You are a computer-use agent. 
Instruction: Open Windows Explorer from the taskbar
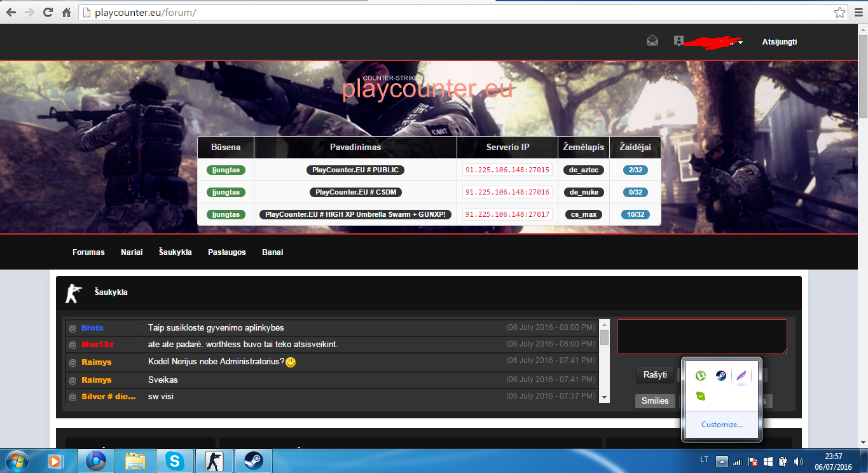pos(135,460)
